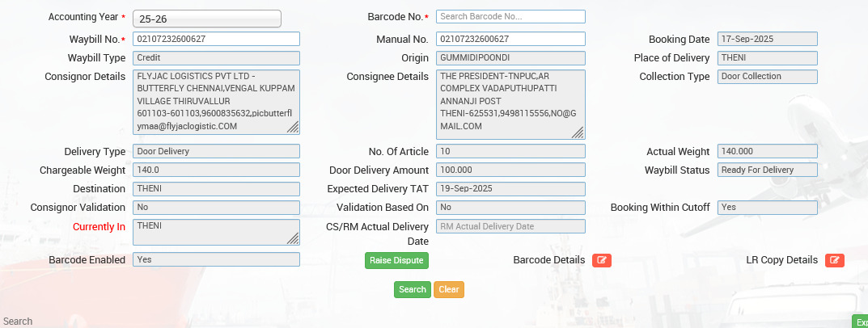This screenshot has height=328, width=868.
Task: Click the Door Delivery Amount field
Action: click(510, 170)
